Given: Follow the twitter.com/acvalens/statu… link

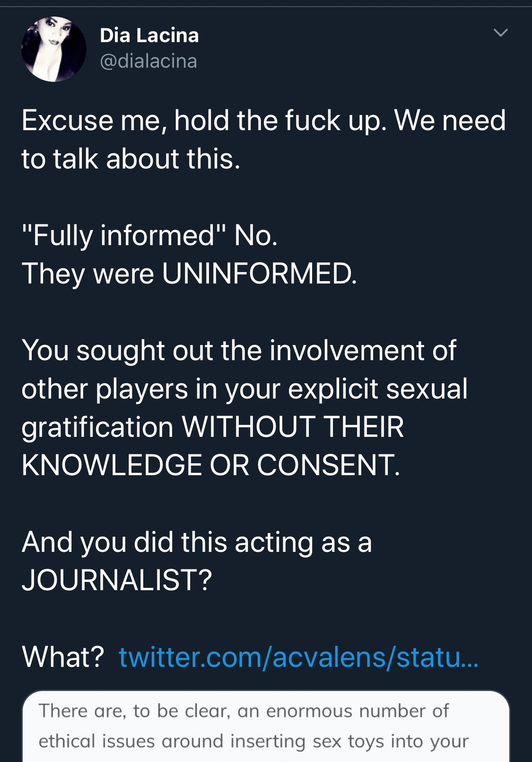Looking at the screenshot, I should tap(299, 657).
